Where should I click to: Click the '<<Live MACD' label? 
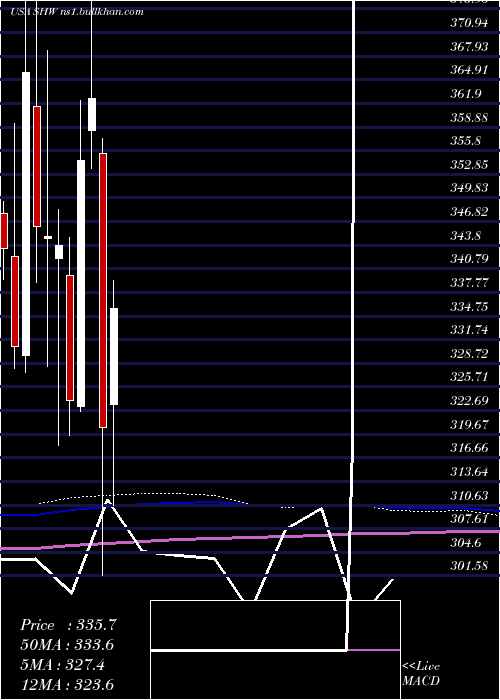click(x=421, y=673)
